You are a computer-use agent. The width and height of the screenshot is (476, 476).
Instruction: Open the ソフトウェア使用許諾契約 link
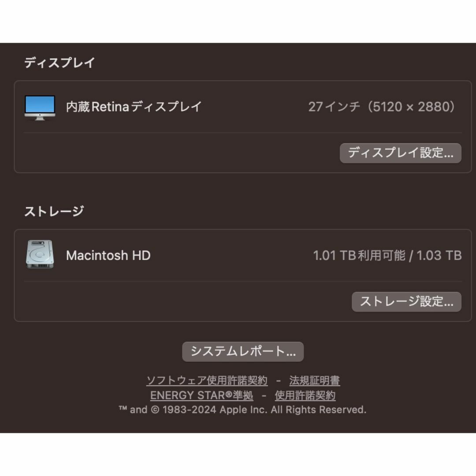[x=207, y=380]
